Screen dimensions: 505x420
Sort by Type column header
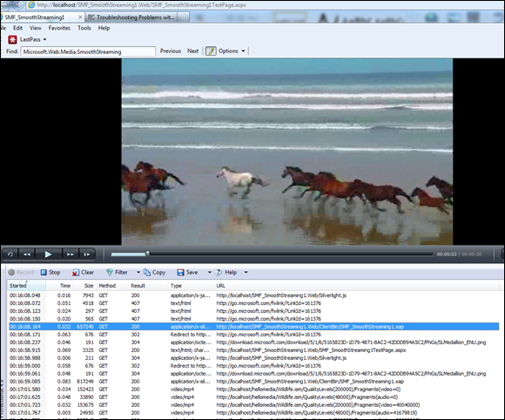pyautogui.click(x=191, y=286)
